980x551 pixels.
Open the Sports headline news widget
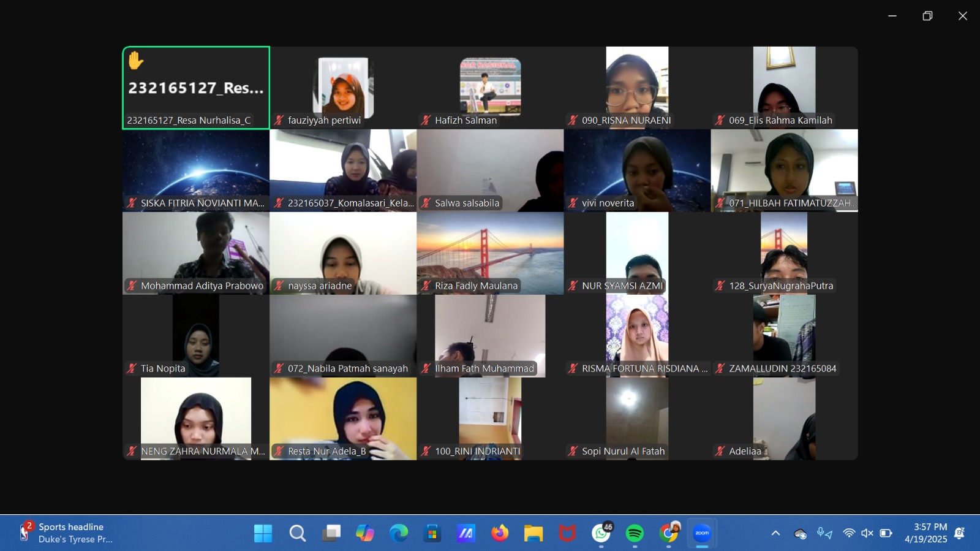[x=66, y=533]
